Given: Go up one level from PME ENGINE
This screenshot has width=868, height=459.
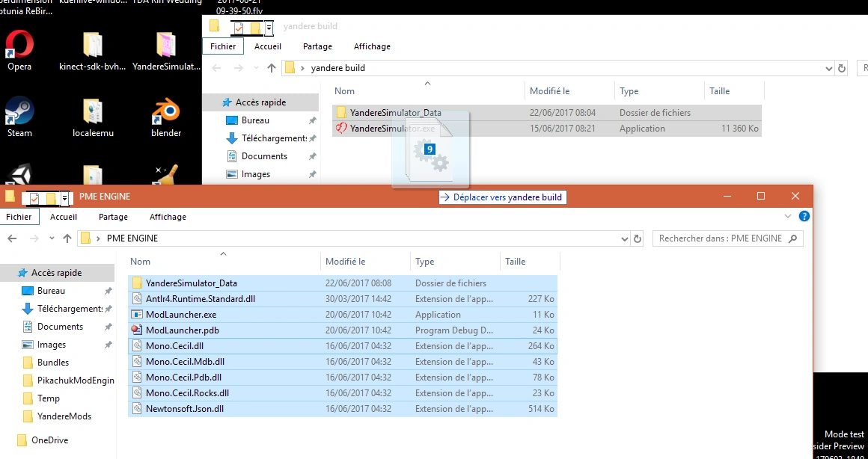Looking at the screenshot, I should click(67, 238).
